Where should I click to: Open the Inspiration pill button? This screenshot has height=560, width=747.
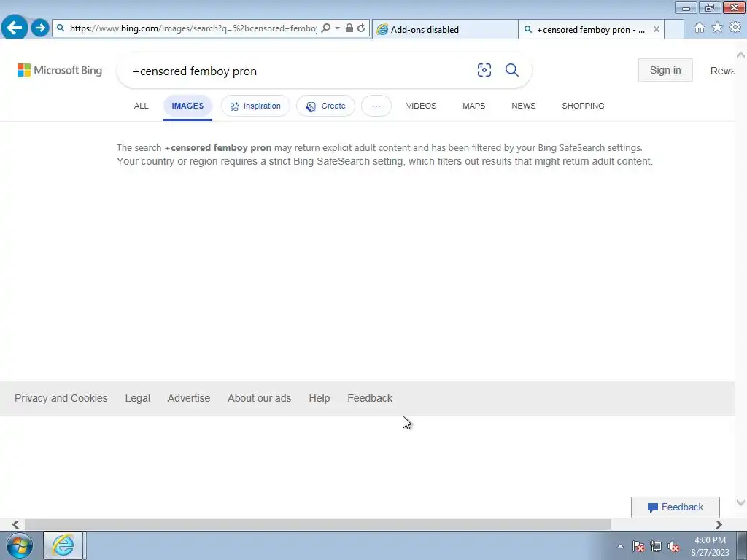[x=255, y=106]
